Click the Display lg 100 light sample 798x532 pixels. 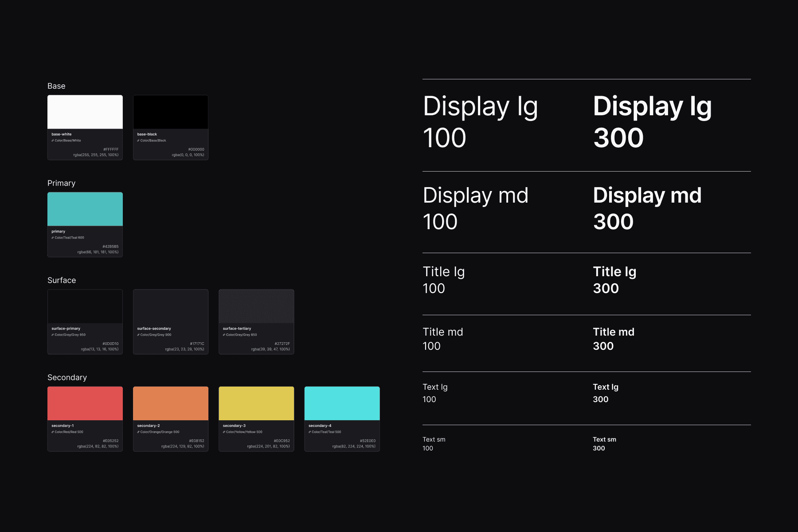pos(481,122)
